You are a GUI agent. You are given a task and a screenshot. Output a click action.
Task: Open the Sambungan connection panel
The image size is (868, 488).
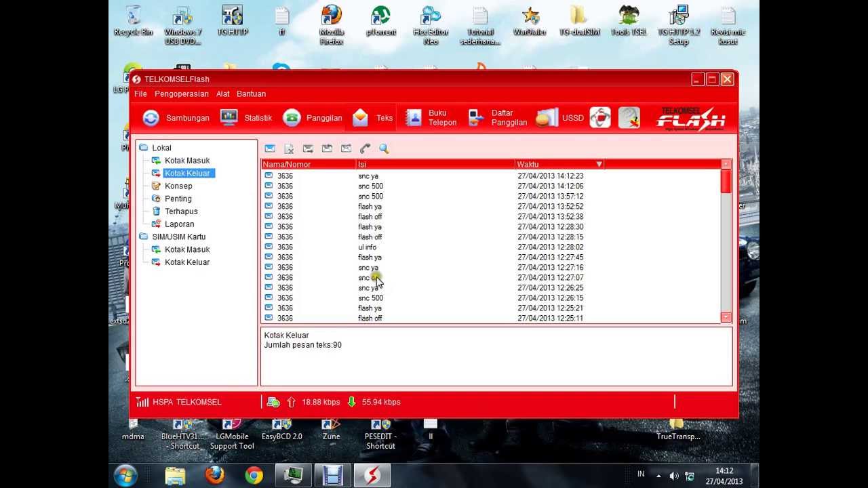pyautogui.click(x=176, y=118)
